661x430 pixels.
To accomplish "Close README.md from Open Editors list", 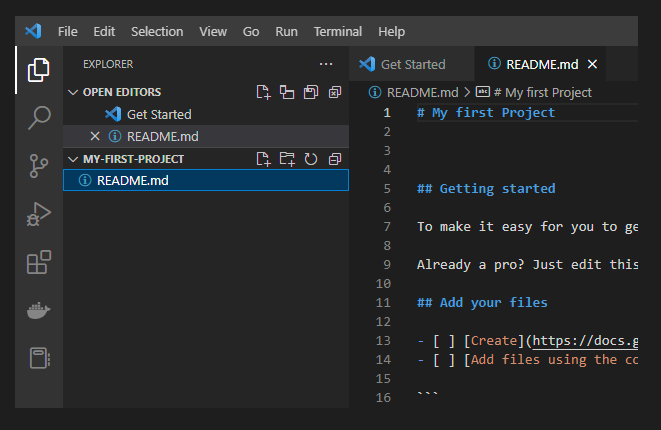I will (x=95, y=136).
